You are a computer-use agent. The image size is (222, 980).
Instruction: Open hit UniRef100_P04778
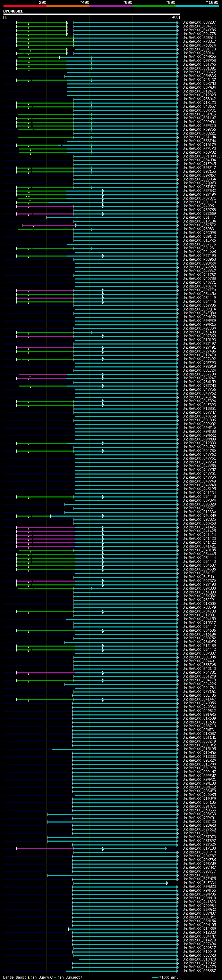tap(199, 34)
